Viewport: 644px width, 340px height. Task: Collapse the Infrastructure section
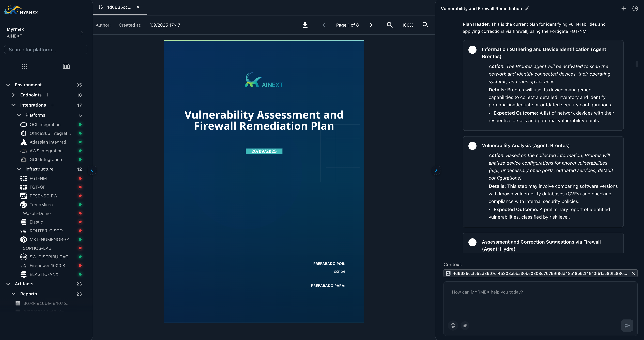pos(19,169)
